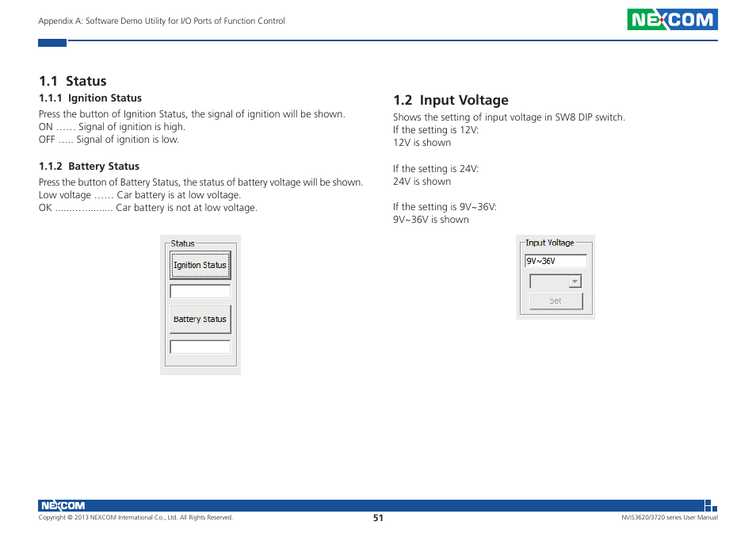
Task: Click the text "12V is shown"
Action: point(422,143)
